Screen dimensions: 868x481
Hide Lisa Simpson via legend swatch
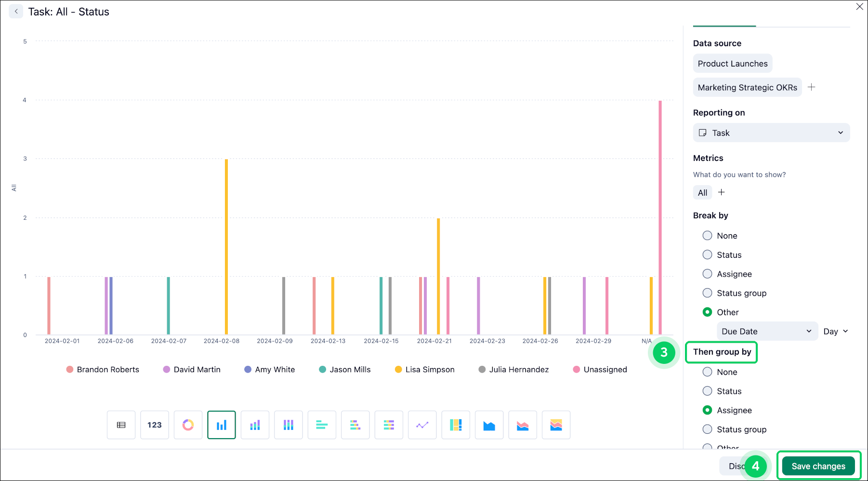pos(398,369)
